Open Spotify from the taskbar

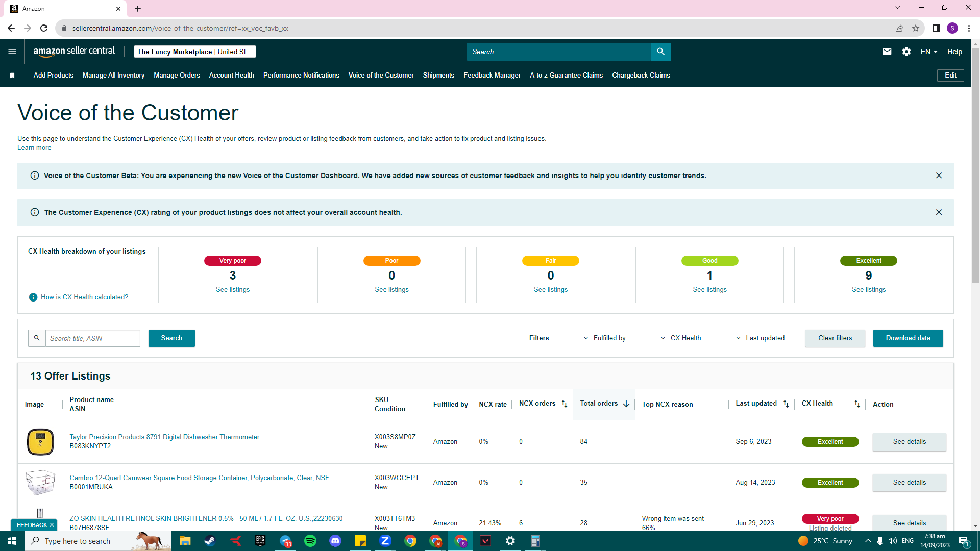click(310, 541)
